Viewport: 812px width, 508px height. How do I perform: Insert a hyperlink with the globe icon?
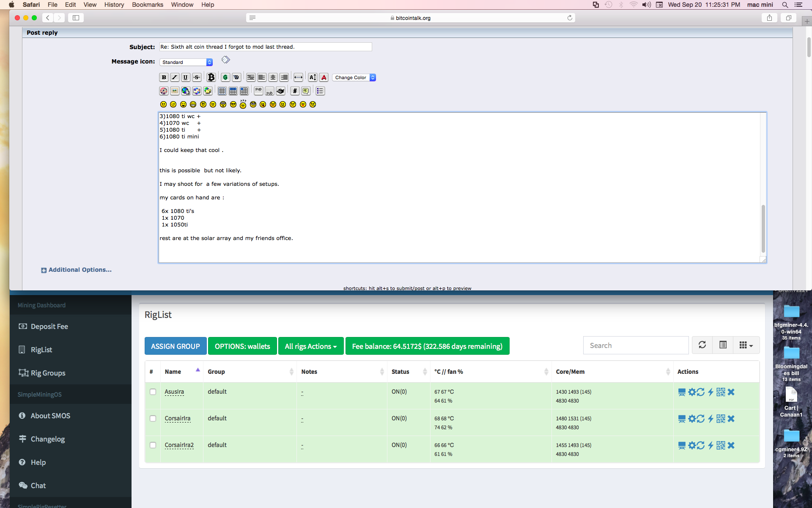click(x=186, y=91)
